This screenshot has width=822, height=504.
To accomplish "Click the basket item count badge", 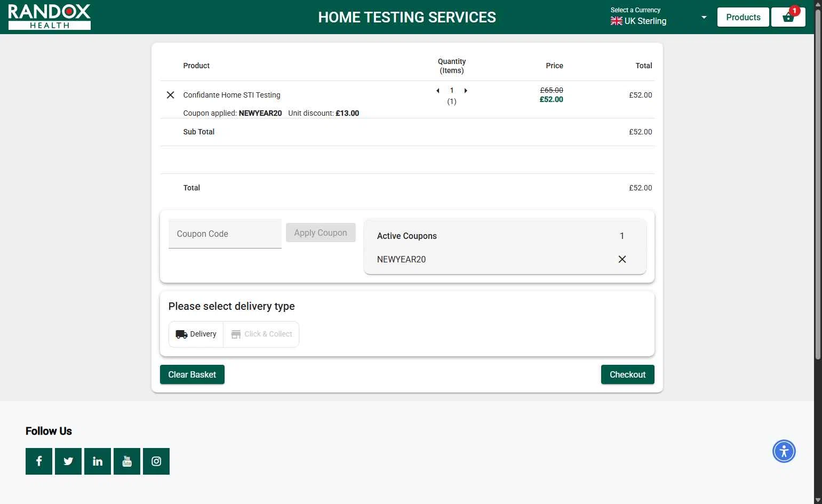I will 794,11.
